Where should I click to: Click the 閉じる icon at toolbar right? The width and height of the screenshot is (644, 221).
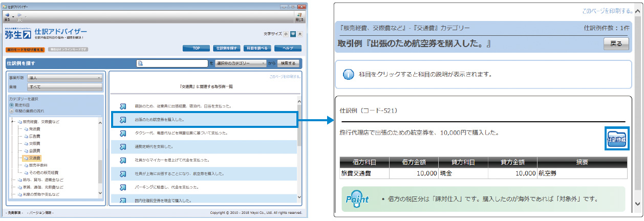pos(299,16)
